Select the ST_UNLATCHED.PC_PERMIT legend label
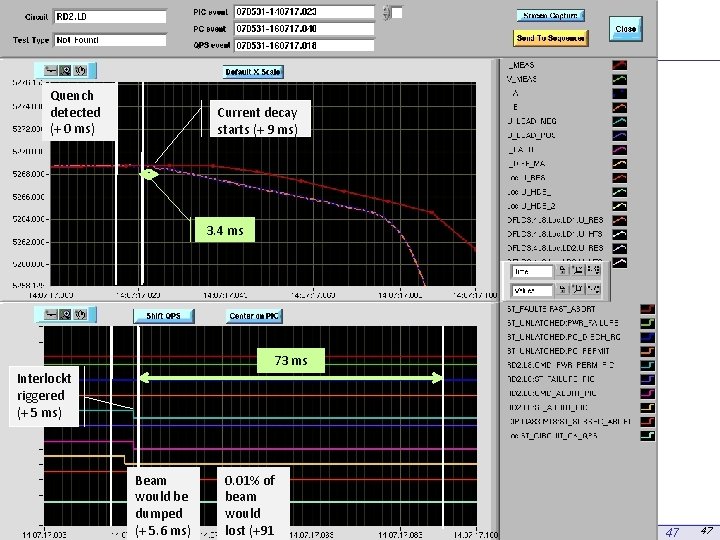The width and height of the screenshot is (720, 540). 558,351
